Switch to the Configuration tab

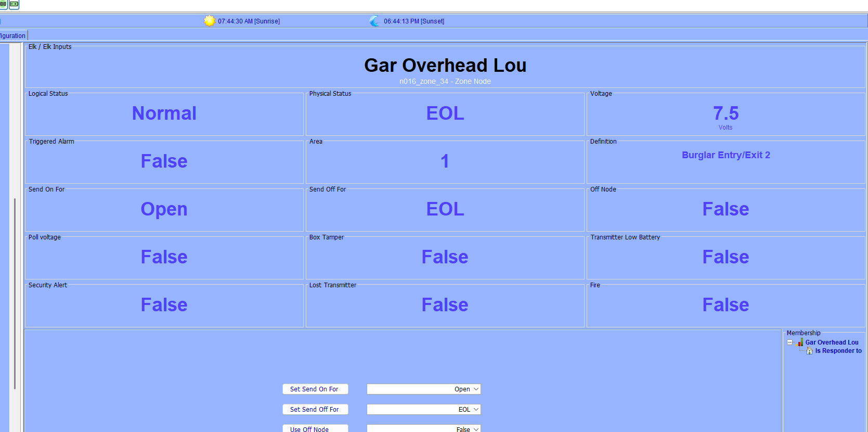(13, 36)
